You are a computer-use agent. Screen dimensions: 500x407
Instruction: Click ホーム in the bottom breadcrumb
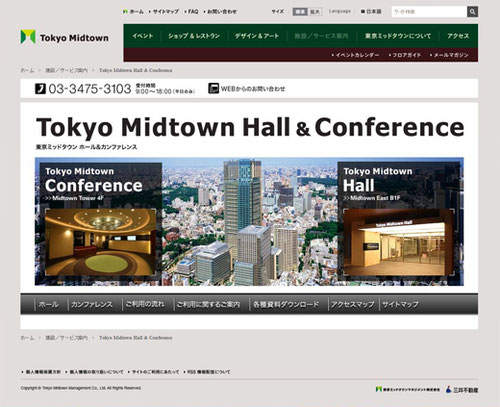[27, 338]
